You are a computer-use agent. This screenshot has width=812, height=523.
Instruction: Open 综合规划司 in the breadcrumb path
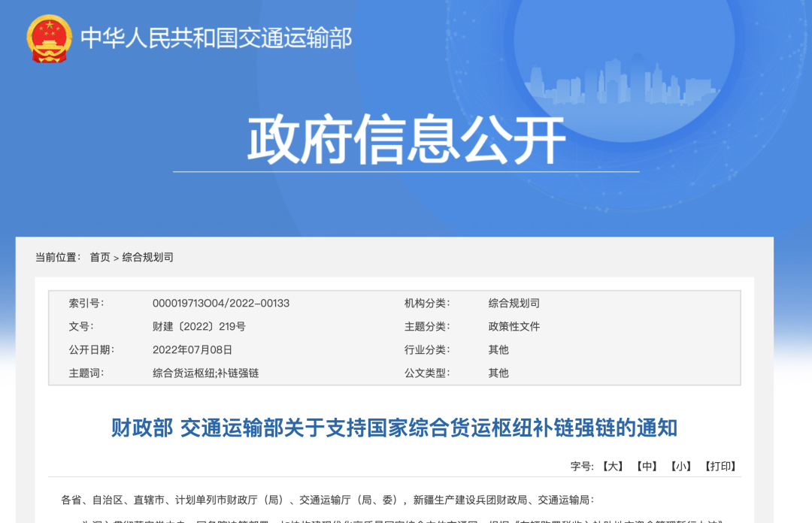click(148, 257)
